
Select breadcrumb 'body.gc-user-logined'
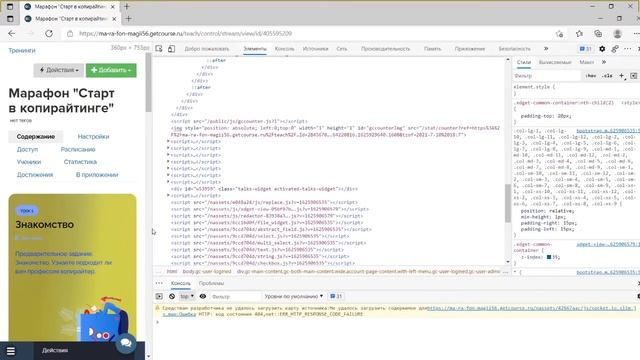207,271
